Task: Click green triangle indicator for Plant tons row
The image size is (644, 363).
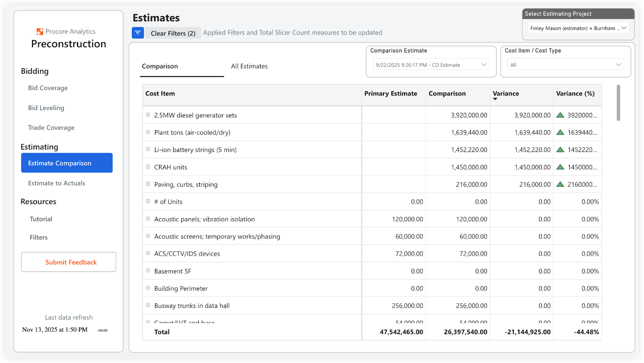Action: 561,132
